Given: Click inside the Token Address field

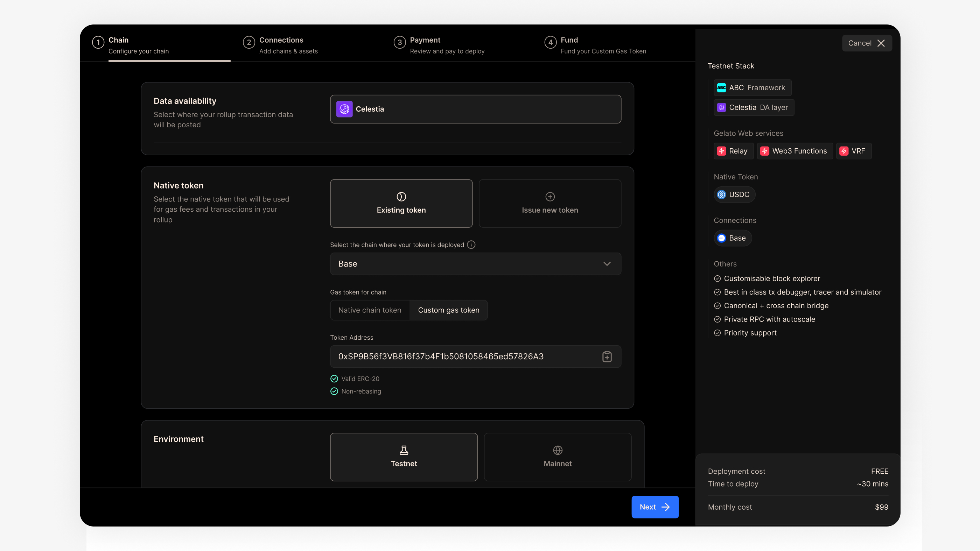Looking at the screenshot, I should (456, 357).
